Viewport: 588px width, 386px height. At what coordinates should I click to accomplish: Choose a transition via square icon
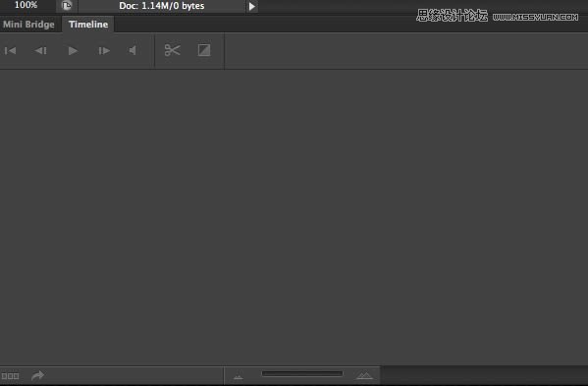(204, 50)
